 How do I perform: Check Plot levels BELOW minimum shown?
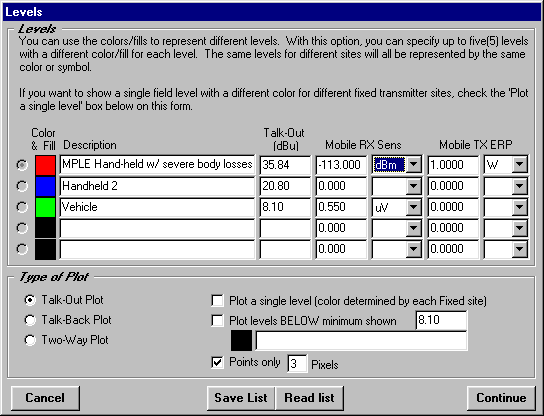217,321
